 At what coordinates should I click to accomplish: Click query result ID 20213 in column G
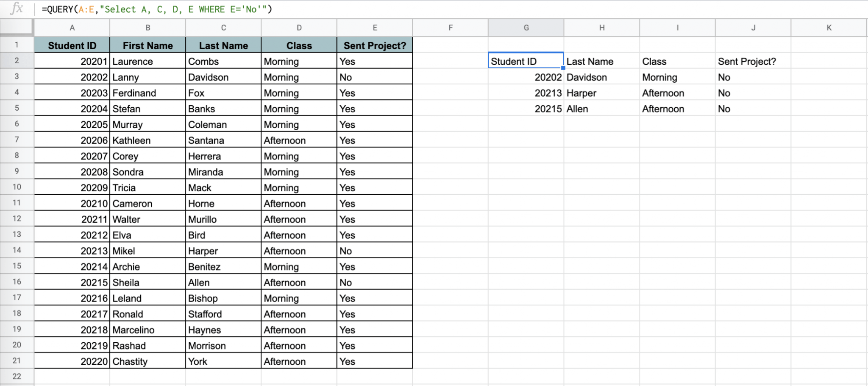tap(526, 93)
